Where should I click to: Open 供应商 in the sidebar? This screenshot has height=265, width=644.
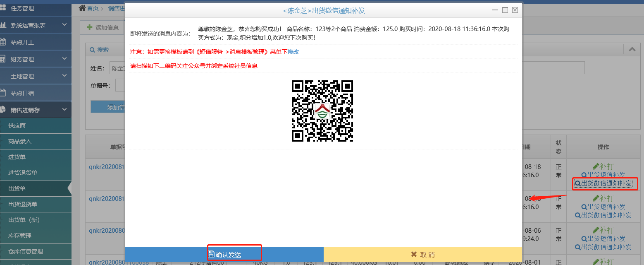(x=36, y=125)
